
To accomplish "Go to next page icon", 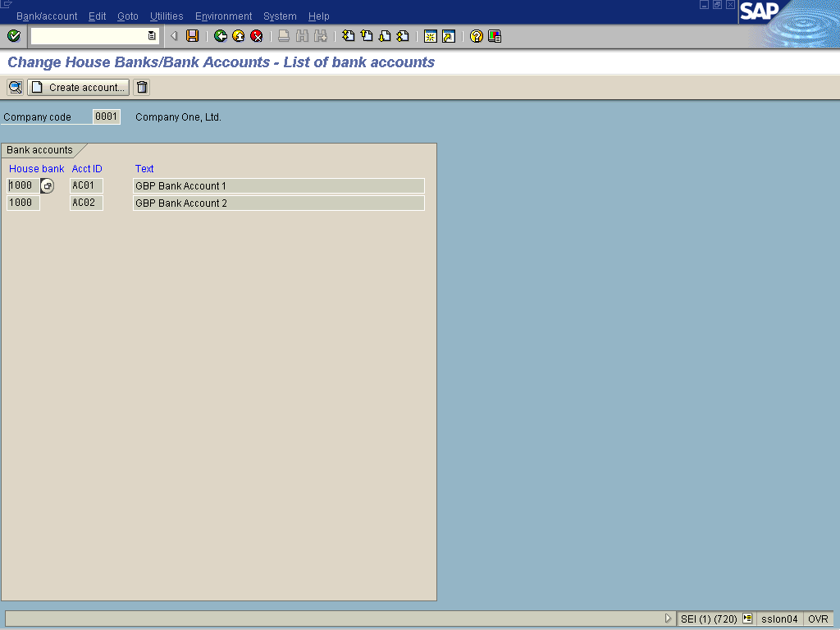I will click(385, 36).
